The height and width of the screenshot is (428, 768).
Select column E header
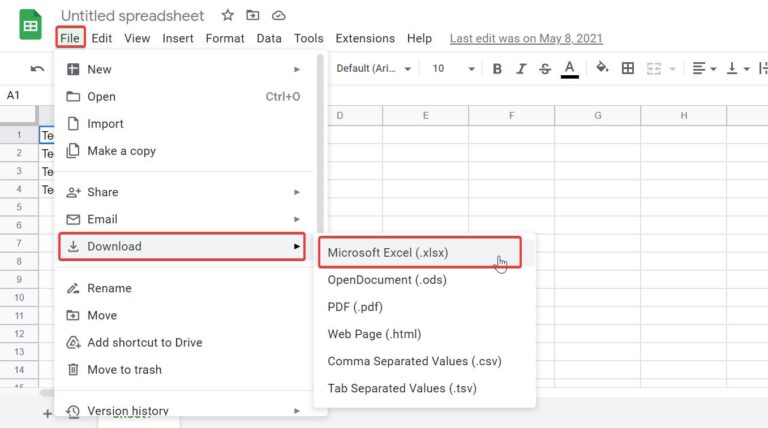click(x=425, y=116)
